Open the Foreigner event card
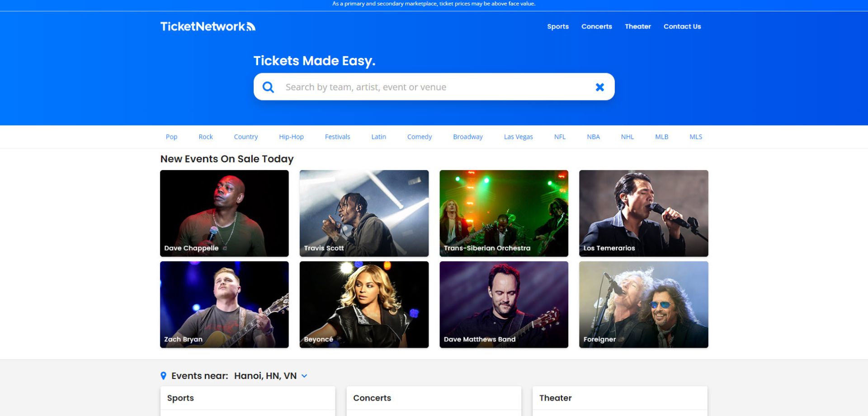868x416 pixels. click(x=643, y=304)
